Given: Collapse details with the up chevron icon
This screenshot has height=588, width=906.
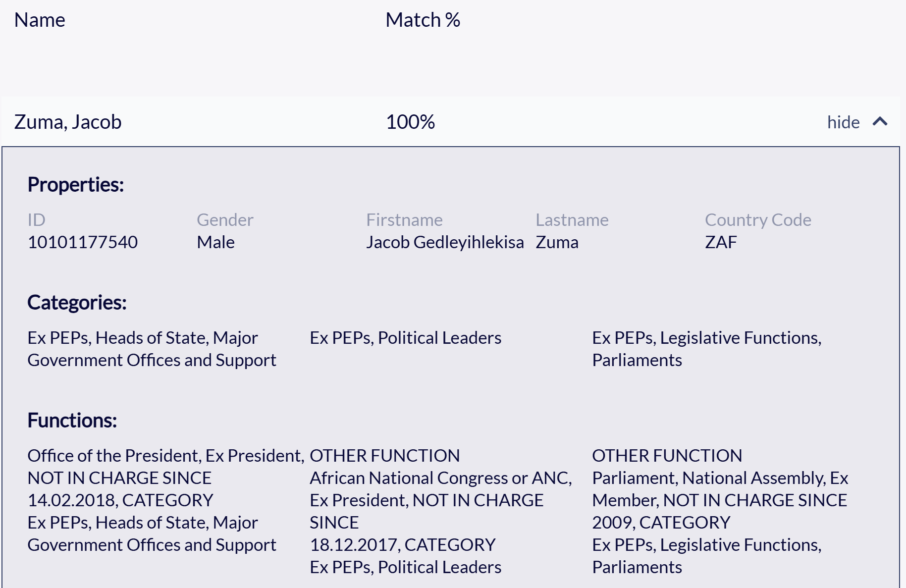Looking at the screenshot, I should click(880, 122).
